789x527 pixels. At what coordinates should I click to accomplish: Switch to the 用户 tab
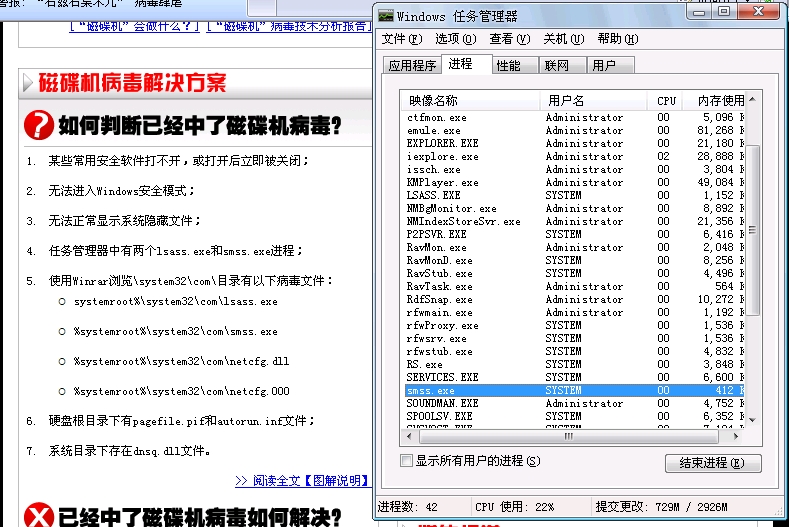click(x=610, y=65)
